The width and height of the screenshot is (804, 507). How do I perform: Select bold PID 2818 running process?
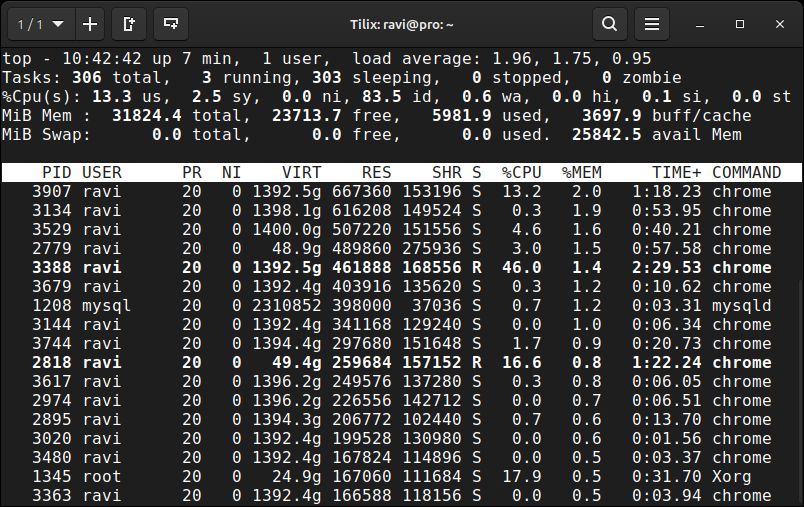click(x=51, y=362)
